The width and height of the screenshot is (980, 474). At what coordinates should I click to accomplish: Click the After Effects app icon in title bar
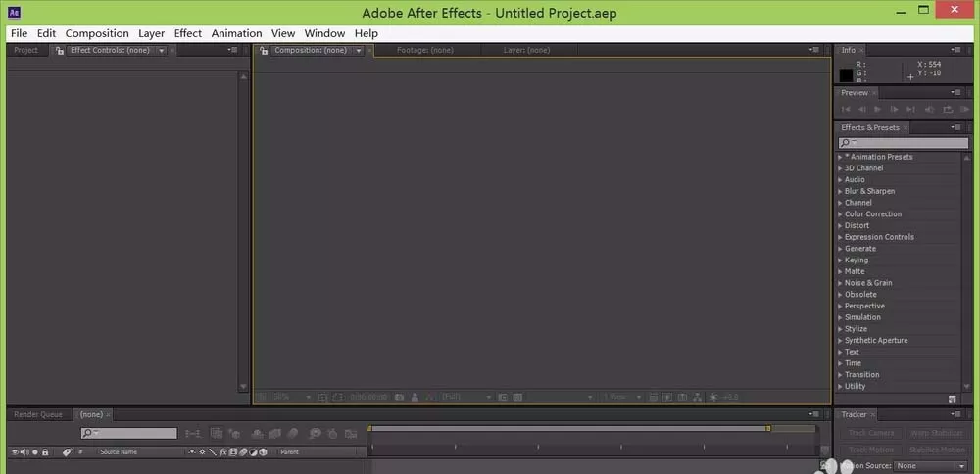(15, 12)
